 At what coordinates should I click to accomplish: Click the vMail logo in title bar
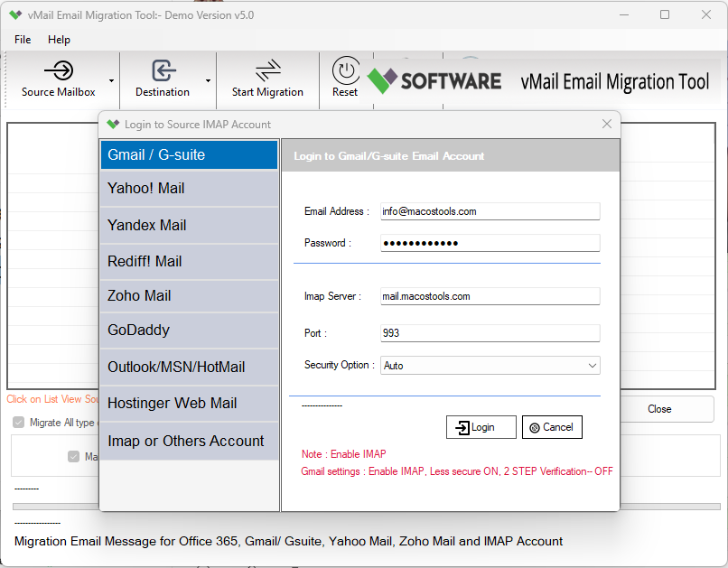(x=15, y=15)
